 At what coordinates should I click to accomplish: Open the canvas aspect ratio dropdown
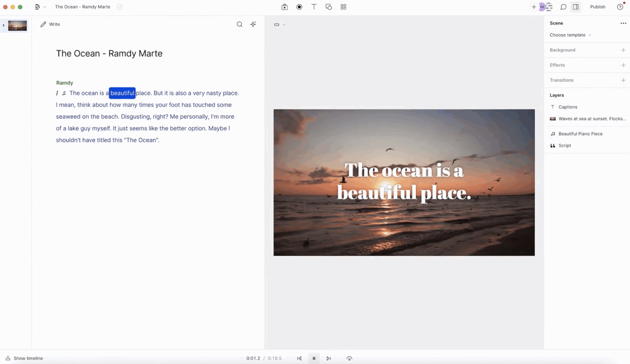point(279,25)
